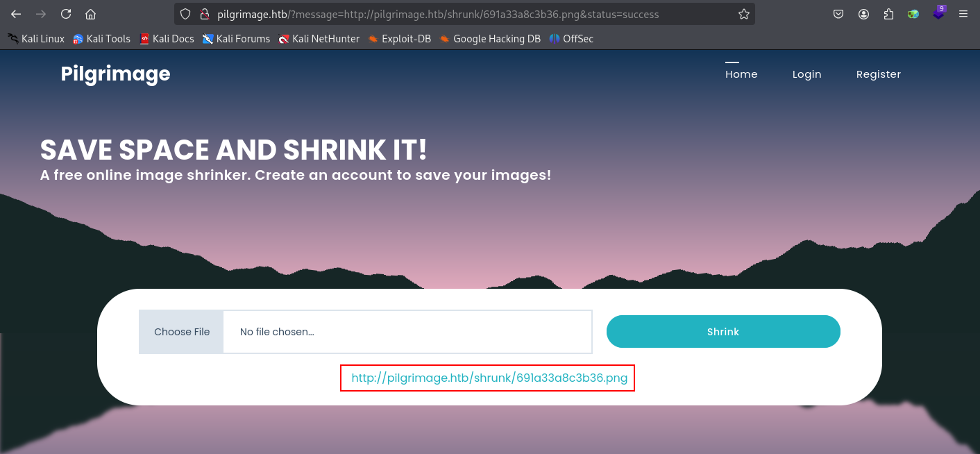Open the OffSec bookmark
Viewport: 980px width, 454px height.
[x=571, y=39]
